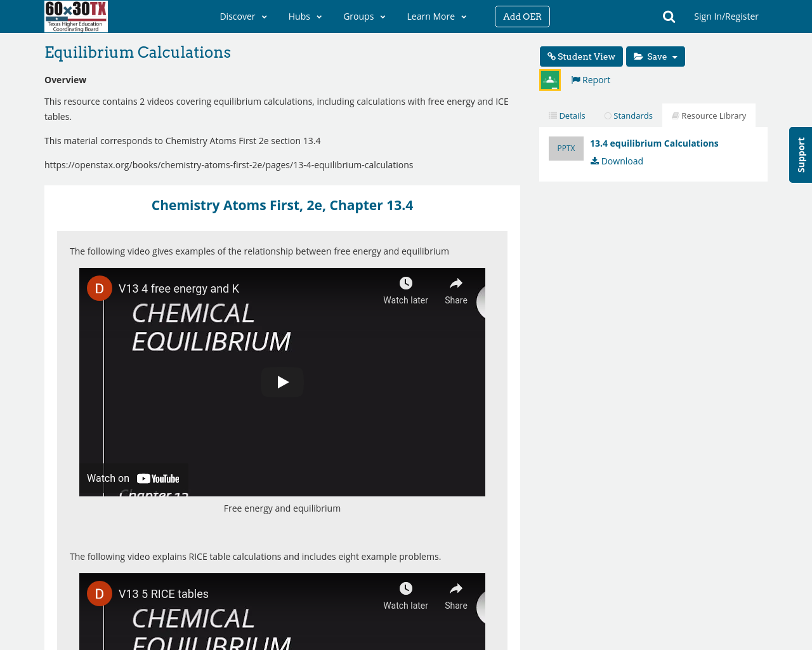Open the Learn More menu
The height and width of the screenshot is (650, 812).
pos(436,17)
